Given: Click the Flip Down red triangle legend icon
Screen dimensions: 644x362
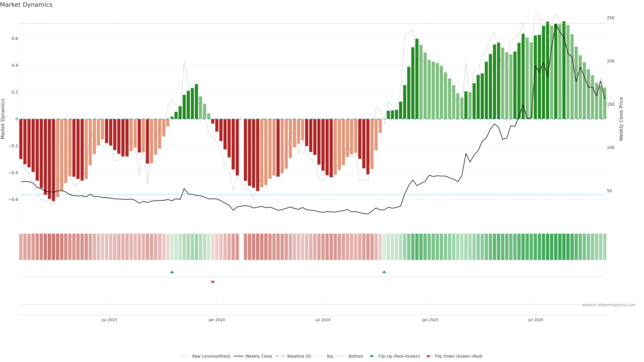Looking at the screenshot, I should 428,356.
